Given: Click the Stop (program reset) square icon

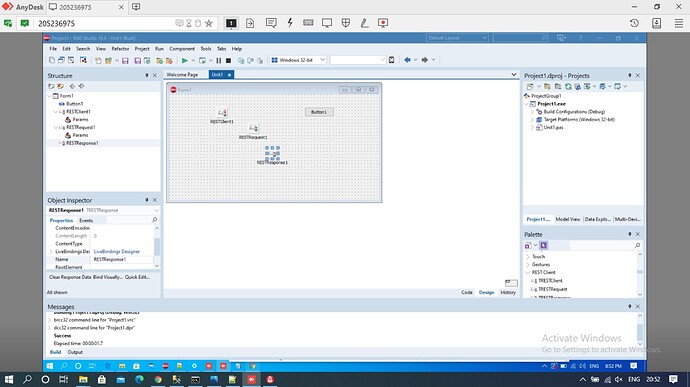Looking at the screenshot, I should pos(228,60).
